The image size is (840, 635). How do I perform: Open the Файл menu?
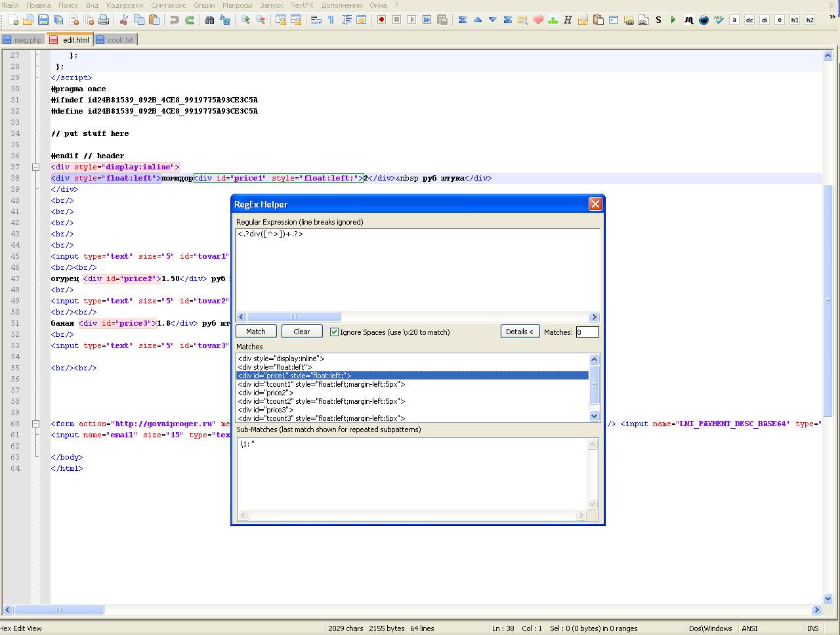[10, 5]
